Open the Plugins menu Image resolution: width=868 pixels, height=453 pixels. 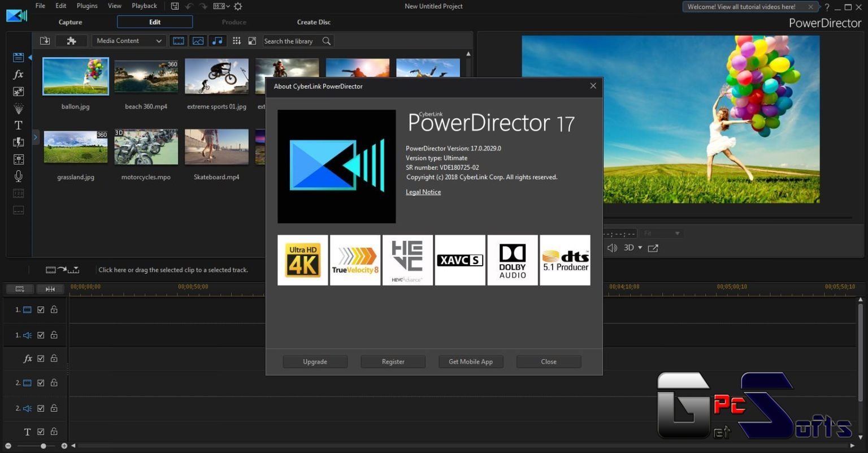tap(87, 6)
